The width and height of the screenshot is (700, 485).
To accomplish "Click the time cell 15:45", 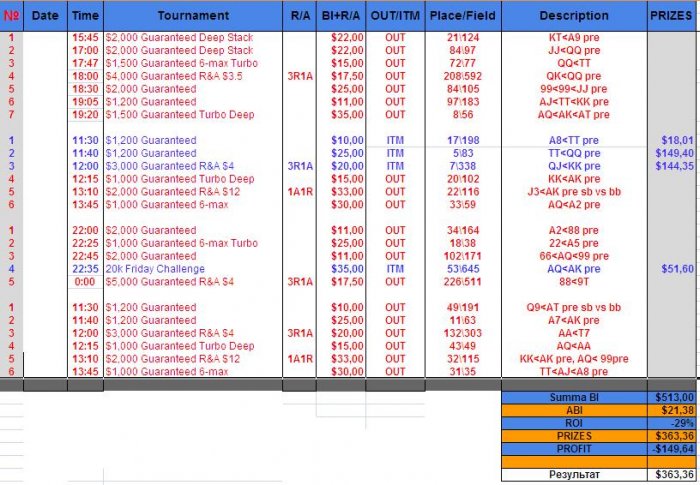I will 85,38.
